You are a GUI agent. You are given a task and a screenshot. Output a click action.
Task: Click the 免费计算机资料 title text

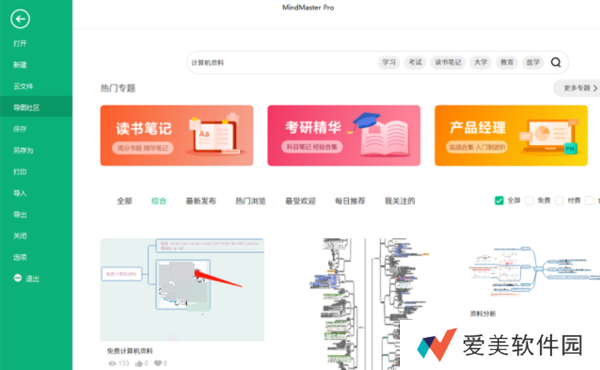[x=130, y=351]
